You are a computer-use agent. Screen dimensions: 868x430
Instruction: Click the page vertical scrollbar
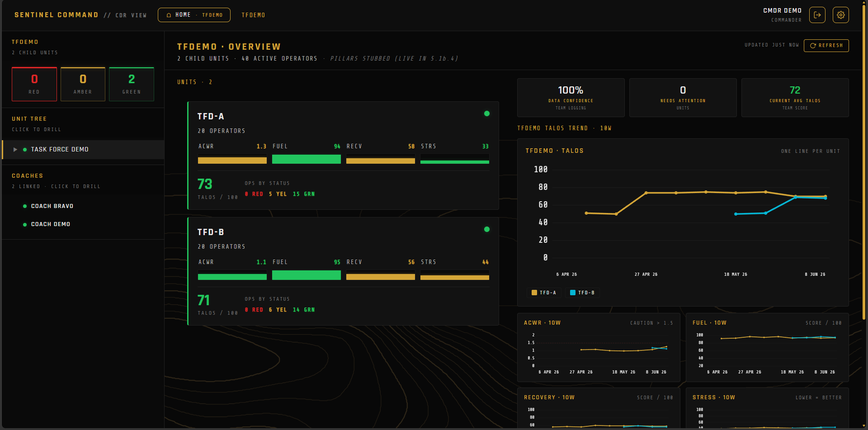click(864, 163)
